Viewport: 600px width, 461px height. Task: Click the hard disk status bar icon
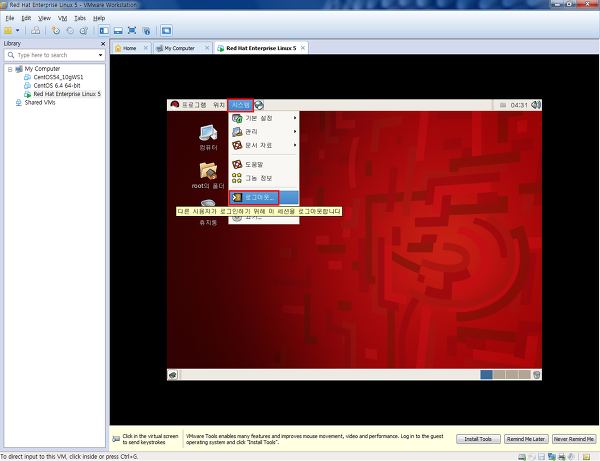522,457
